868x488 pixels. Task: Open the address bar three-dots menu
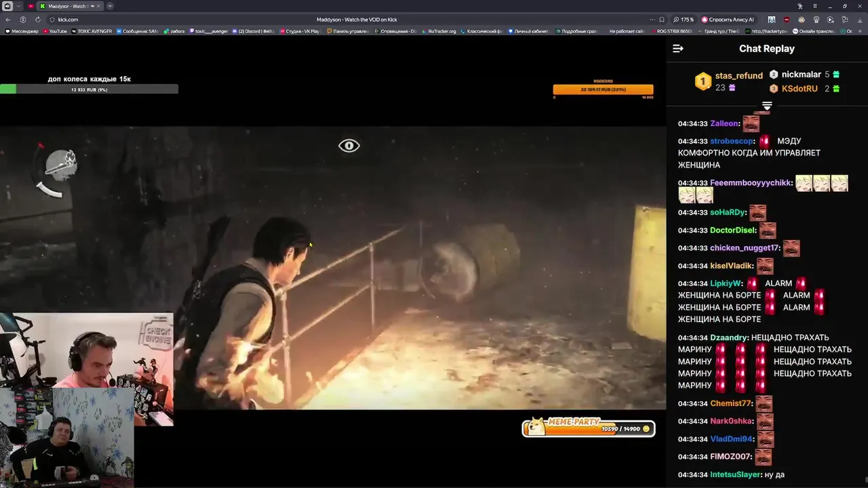click(x=652, y=20)
